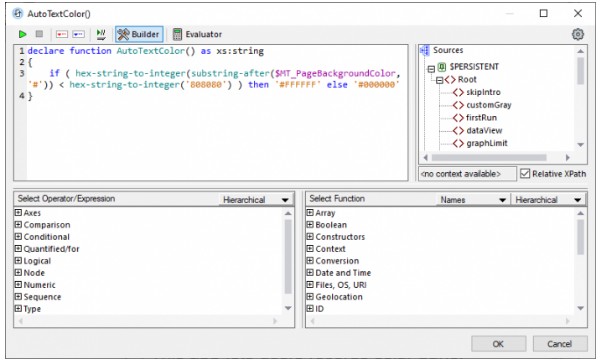Expand the Logical operator group
Screen dimensions: 600x361
[18, 260]
